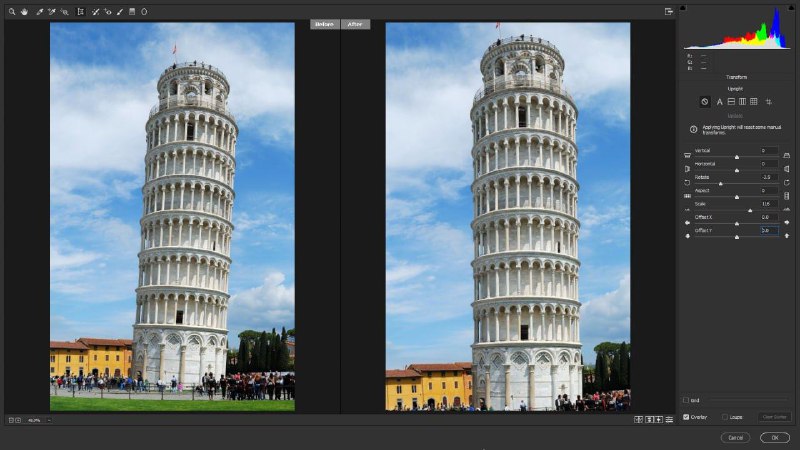This screenshot has height=450, width=800.
Task: Click the Before view label
Action: [x=324, y=24]
